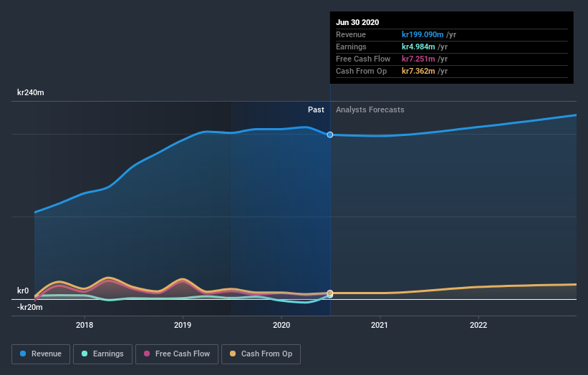Toggle the Earnings legend button
This screenshot has height=375, width=588.
click(102, 354)
